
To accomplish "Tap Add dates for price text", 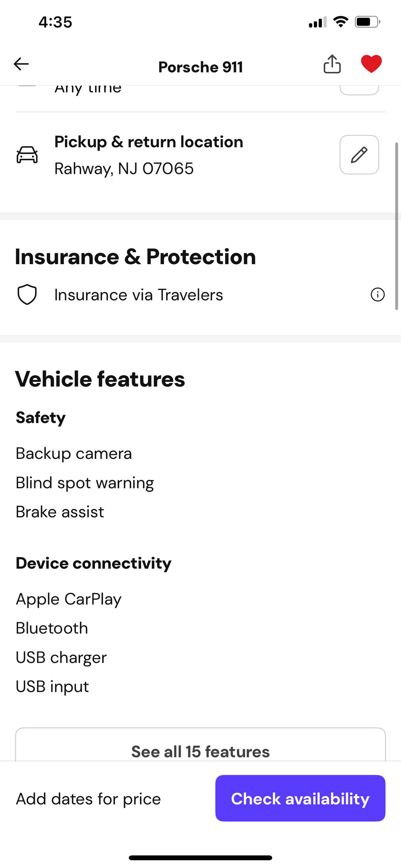I will tap(88, 798).
